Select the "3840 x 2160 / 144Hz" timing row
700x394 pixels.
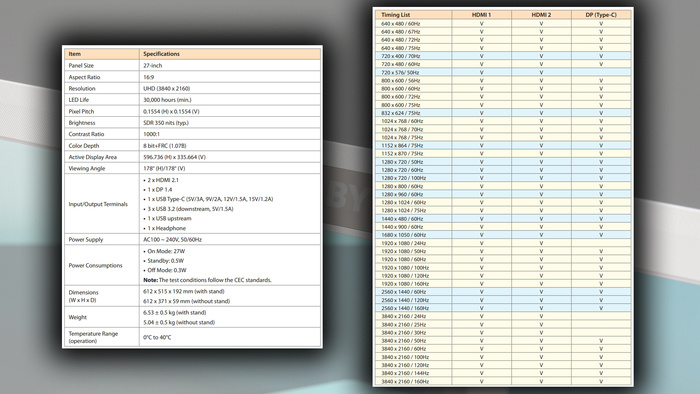(503, 373)
